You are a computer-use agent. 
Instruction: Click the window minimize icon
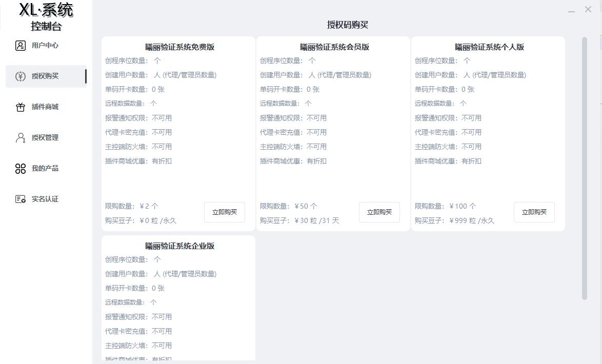point(572,10)
